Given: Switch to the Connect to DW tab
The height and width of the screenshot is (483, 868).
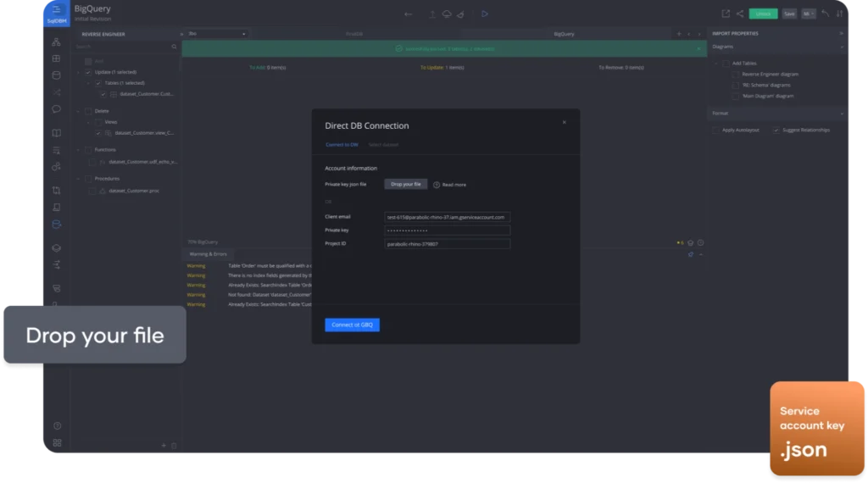Looking at the screenshot, I should 342,145.
